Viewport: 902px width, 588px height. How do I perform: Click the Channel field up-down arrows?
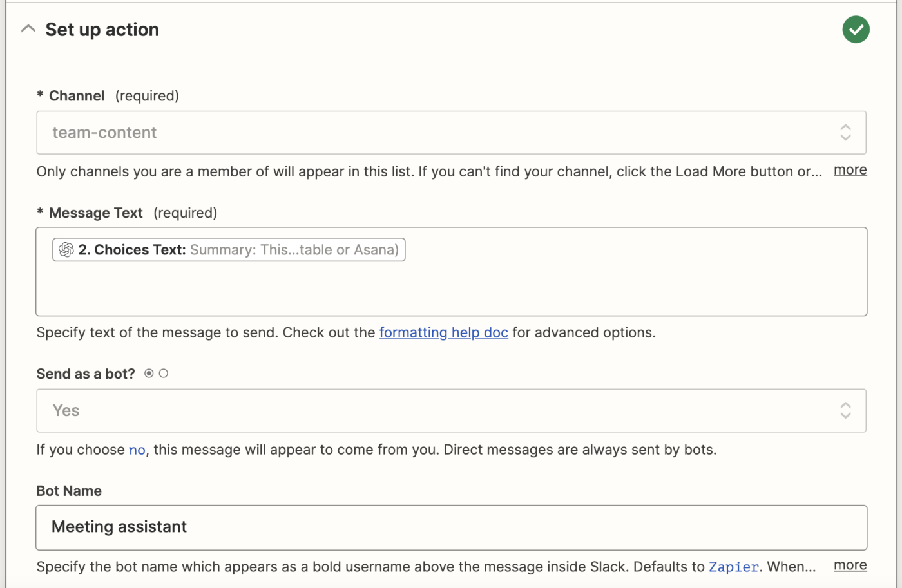pos(845,133)
